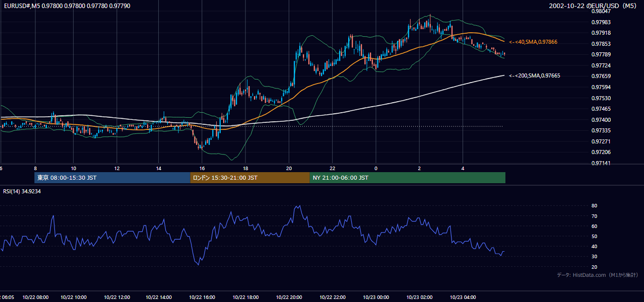Click the 10/22 14:00 date label
This screenshot has width=644, height=302.
click(x=158, y=297)
